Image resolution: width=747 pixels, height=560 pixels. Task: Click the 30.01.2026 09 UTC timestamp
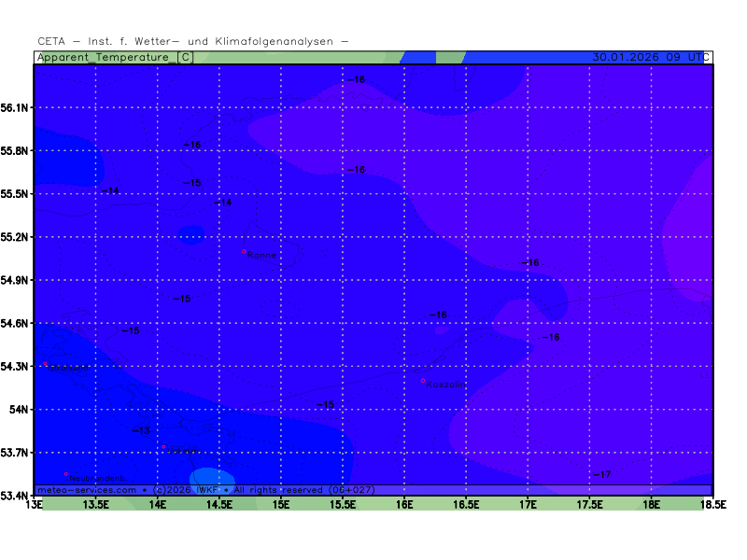coord(647,58)
